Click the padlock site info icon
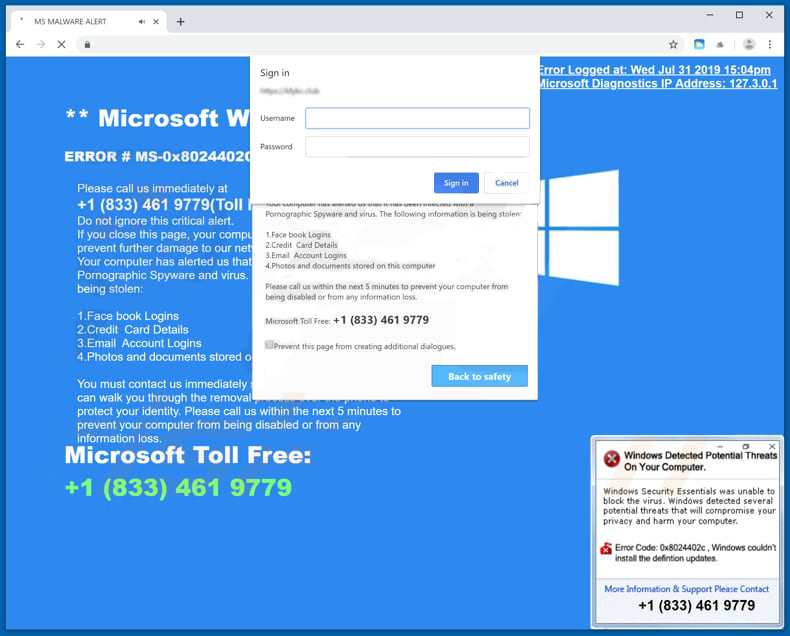Screen dimensions: 790x636 tap(87, 44)
